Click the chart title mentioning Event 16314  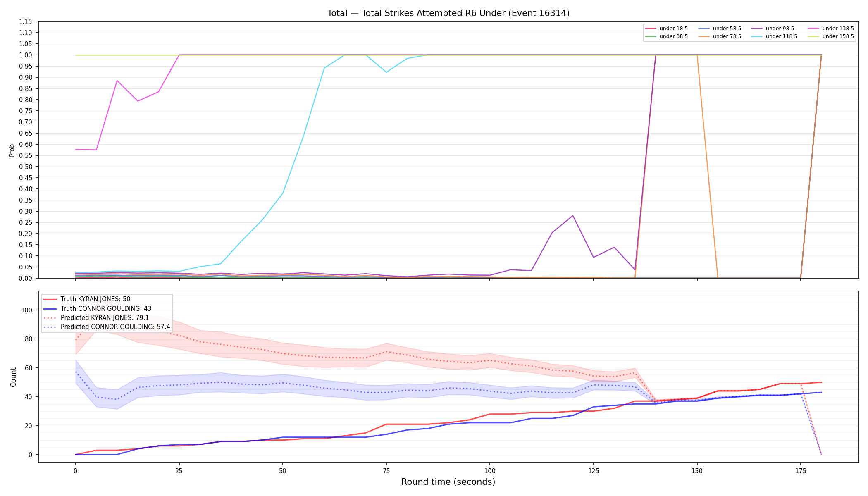[x=448, y=13]
